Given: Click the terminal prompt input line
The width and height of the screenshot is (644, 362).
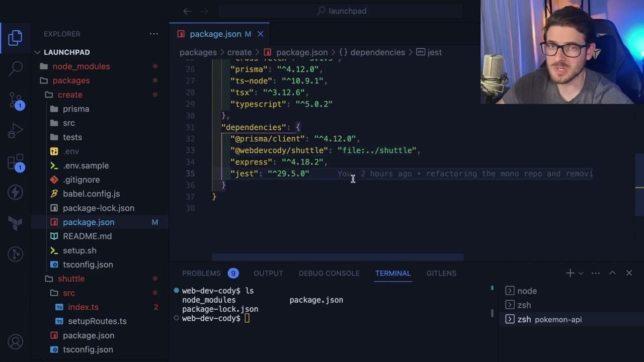Looking at the screenshot, I should click(247, 318).
